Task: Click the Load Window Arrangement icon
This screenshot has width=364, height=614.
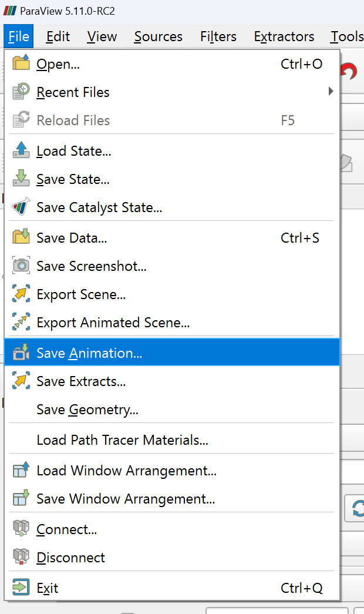Action: click(21, 471)
